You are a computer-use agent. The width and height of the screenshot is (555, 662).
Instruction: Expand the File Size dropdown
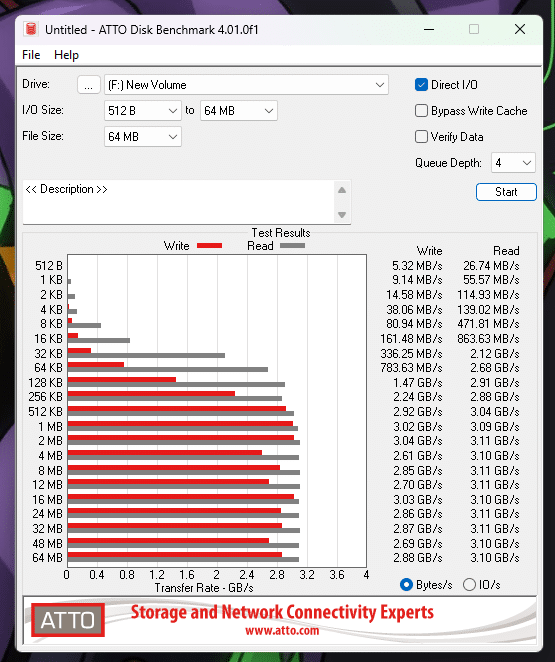click(143, 137)
